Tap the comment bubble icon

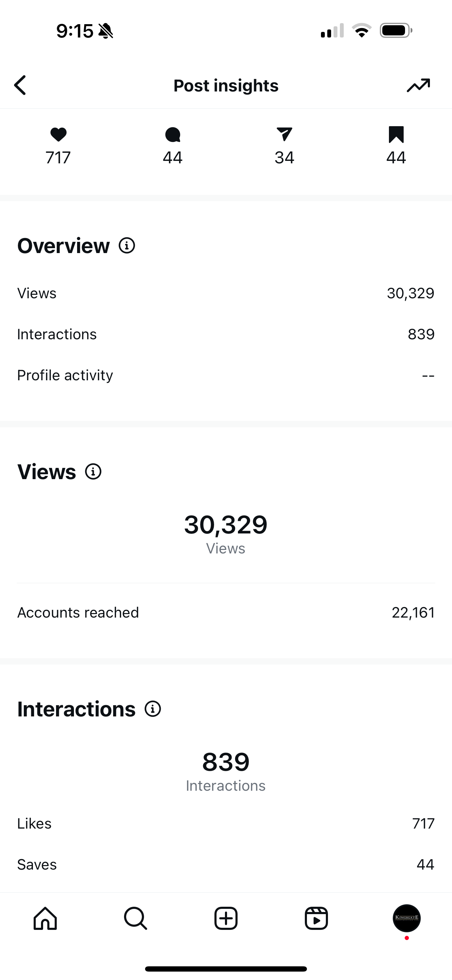(173, 135)
